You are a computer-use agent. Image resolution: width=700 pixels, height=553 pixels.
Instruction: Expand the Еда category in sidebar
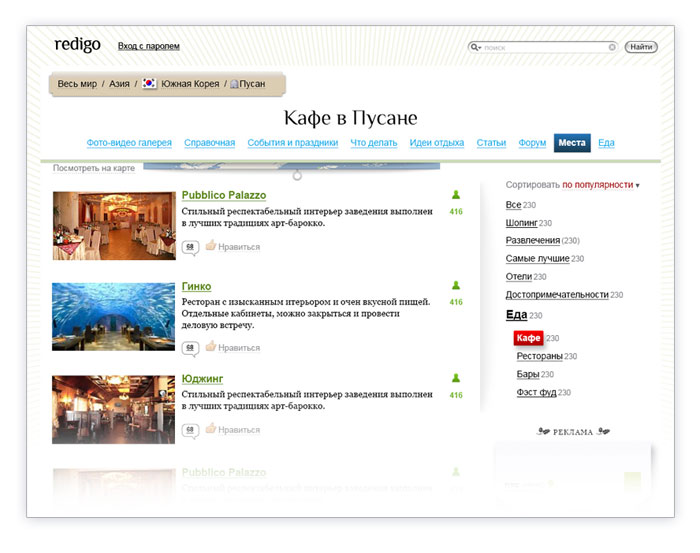[x=516, y=315]
